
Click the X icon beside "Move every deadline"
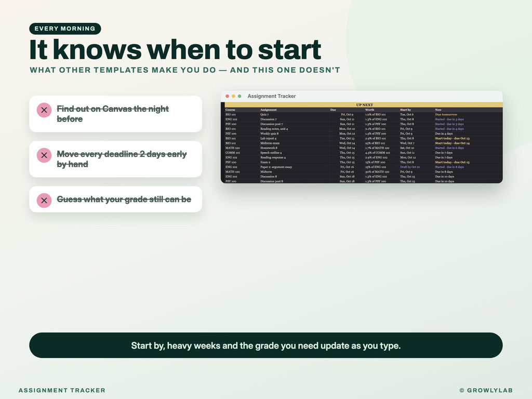44,155
